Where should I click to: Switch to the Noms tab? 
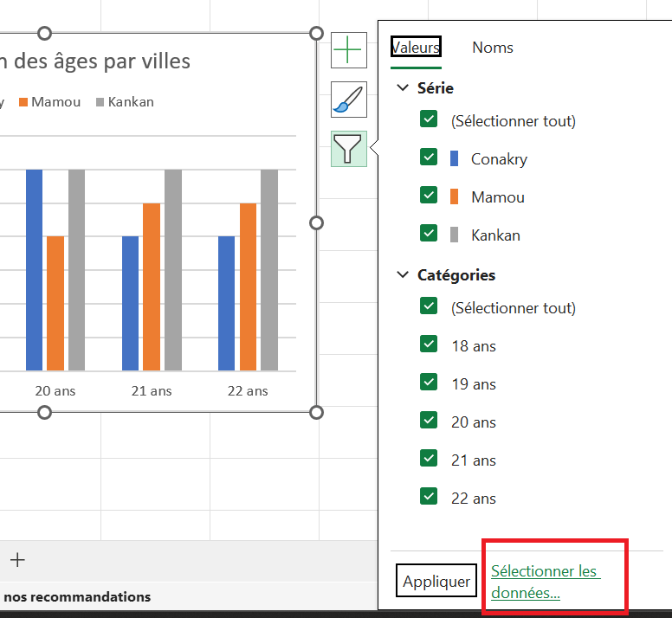point(492,48)
